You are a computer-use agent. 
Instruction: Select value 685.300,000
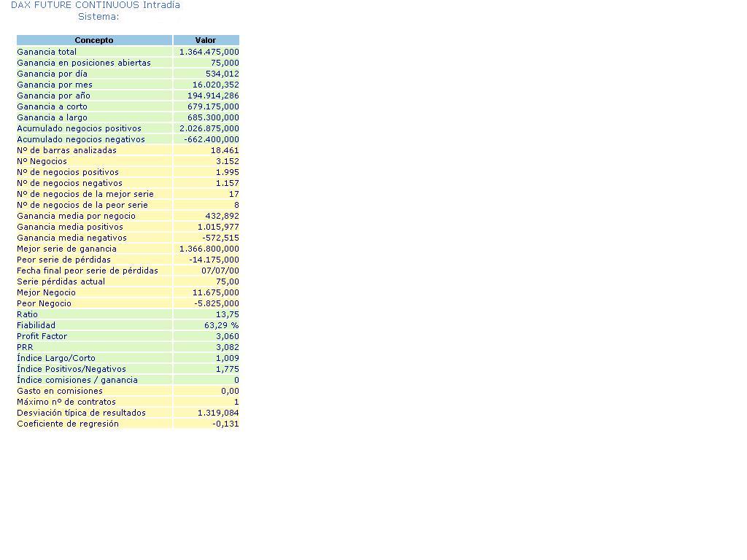(213, 117)
